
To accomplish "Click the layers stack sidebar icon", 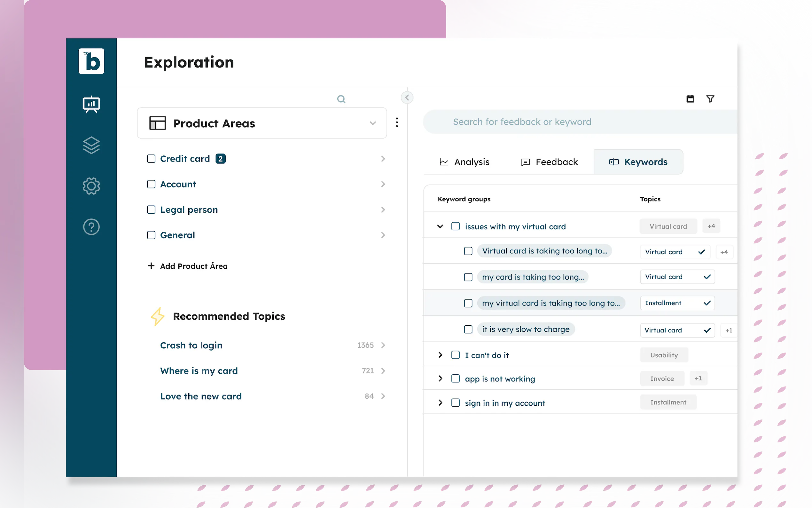I will pyautogui.click(x=91, y=145).
